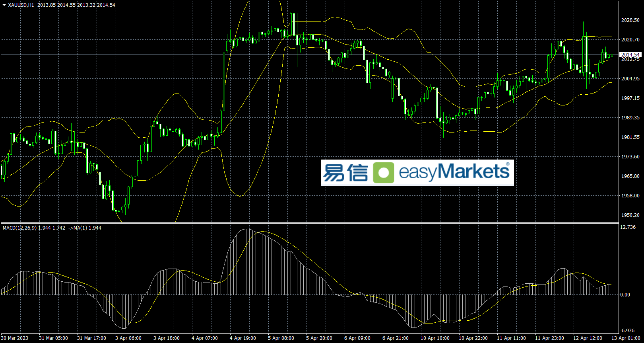Click the 3 Apr 06:00 time label

(x=128, y=338)
